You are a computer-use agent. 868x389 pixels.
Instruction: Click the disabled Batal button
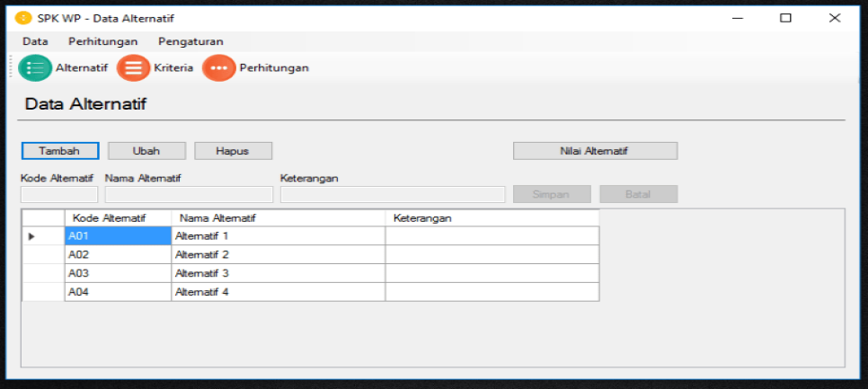(639, 194)
